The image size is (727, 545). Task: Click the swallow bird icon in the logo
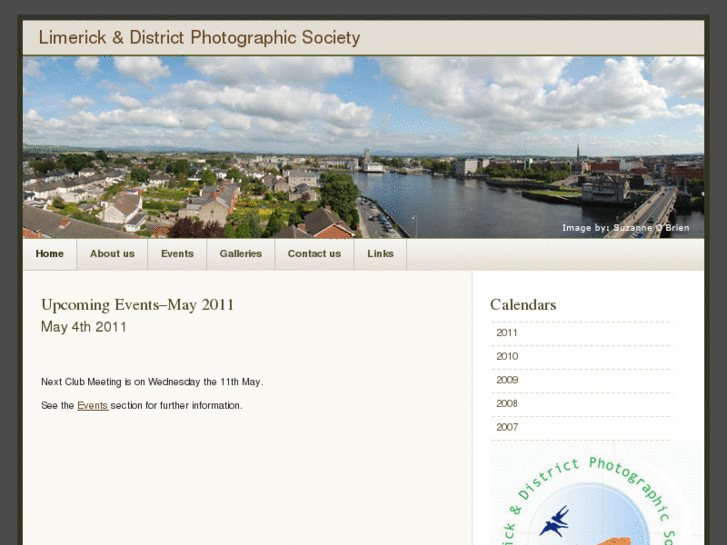click(x=554, y=521)
